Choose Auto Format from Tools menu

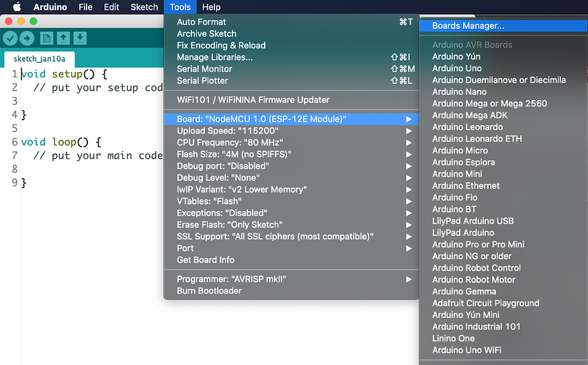291,22
